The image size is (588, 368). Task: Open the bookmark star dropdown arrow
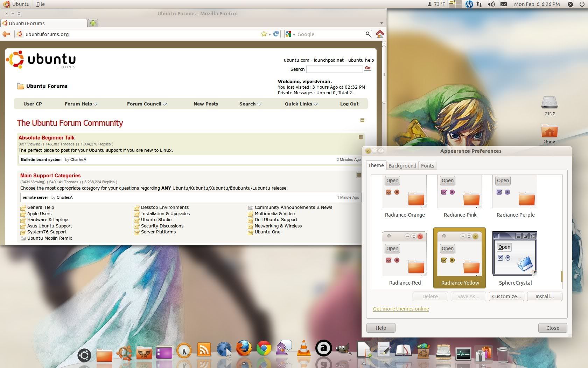tap(269, 34)
